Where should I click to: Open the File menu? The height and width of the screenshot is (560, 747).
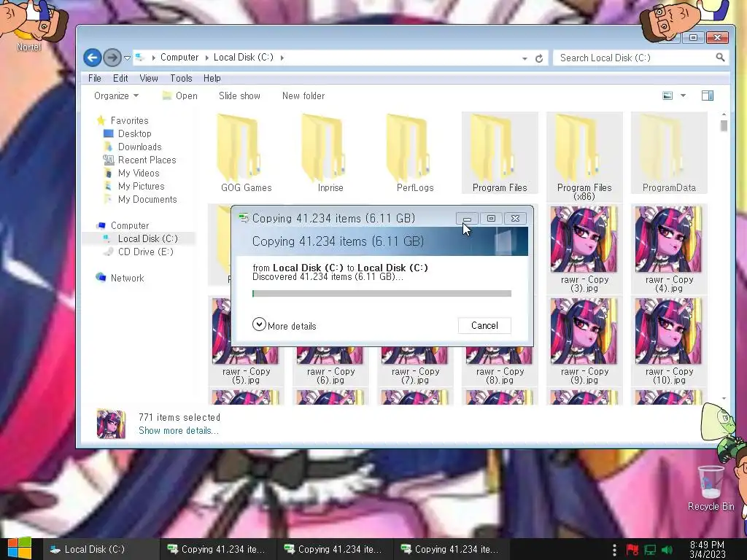94,78
